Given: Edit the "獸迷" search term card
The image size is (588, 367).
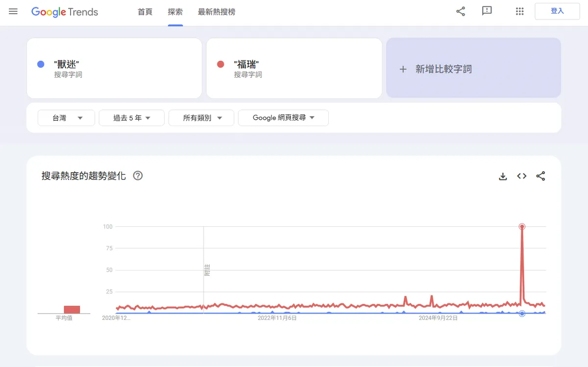Looking at the screenshot, I should point(114,69).
